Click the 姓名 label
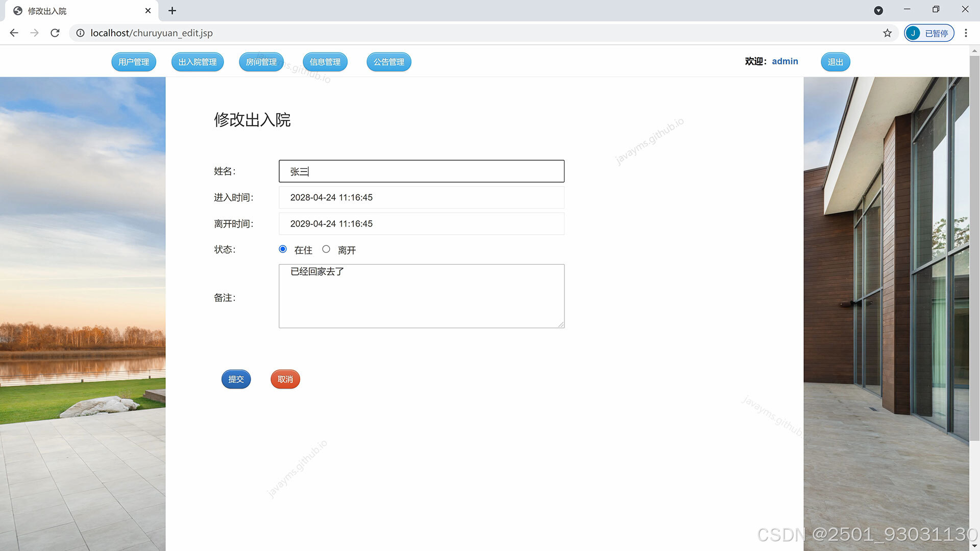 pos(225,171)
